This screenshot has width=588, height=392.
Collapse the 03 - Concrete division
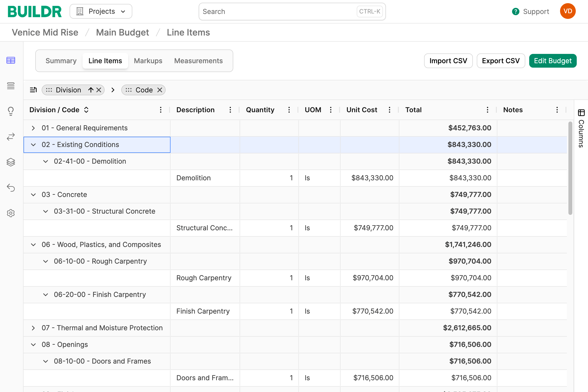33,195
